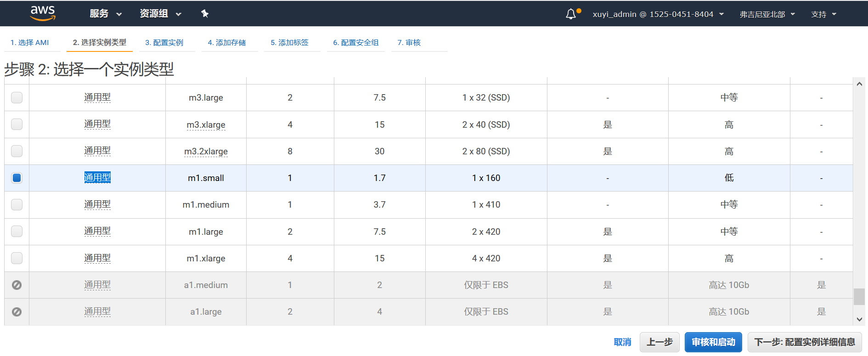Enable the m1.medium instance checkbox

tap(17, 204)
